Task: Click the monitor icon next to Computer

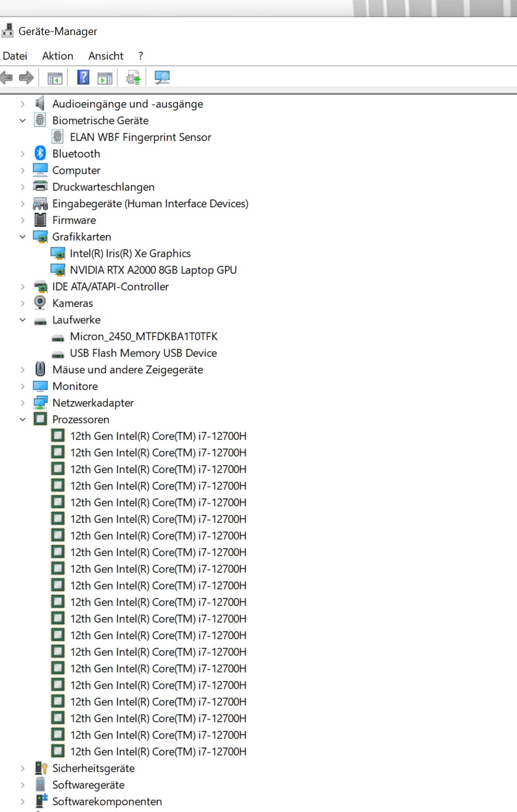Action: coord(40,170)
